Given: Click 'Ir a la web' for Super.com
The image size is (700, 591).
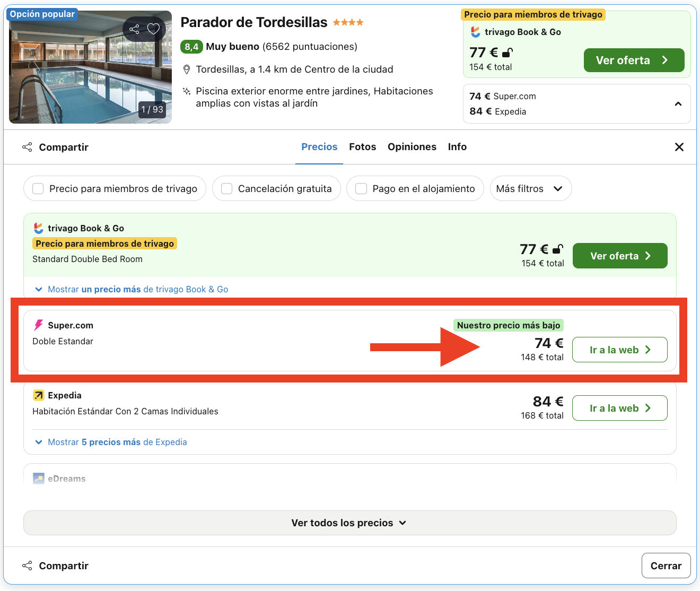Looking at the screenshot, I should (619, 350).
